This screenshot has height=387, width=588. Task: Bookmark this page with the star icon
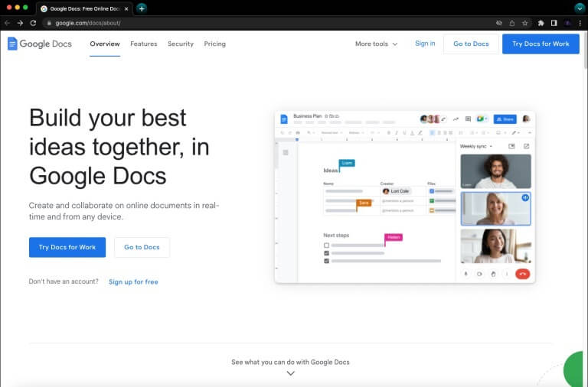point(525,23)
